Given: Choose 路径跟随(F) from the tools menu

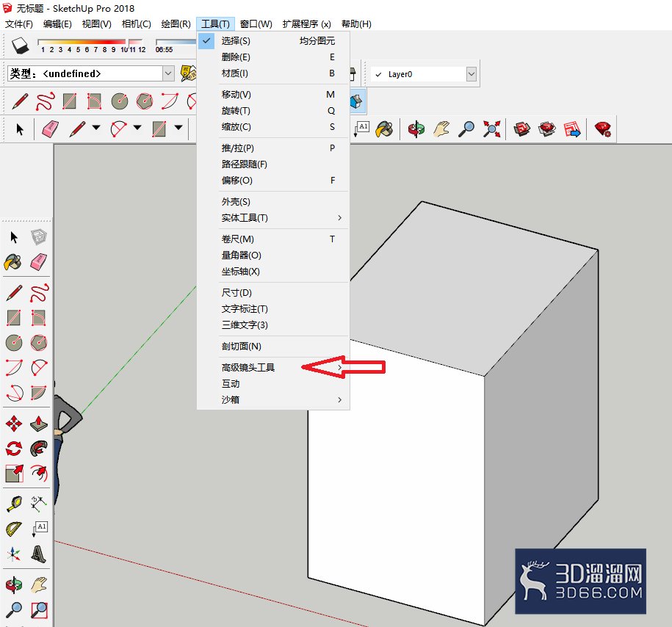Looking at the screenshot, I should coord(273,164).
